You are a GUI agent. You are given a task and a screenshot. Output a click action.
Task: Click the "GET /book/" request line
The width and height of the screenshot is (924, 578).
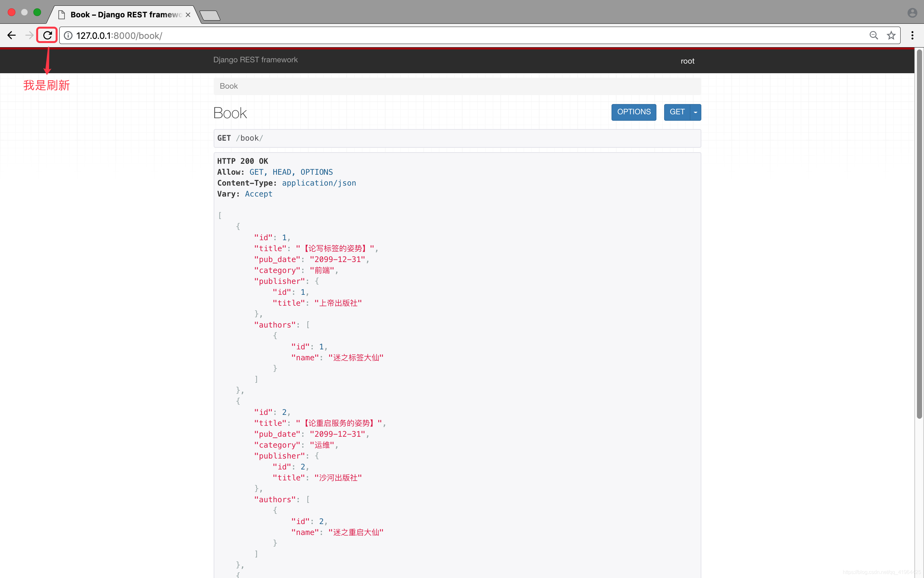point(240,138)
